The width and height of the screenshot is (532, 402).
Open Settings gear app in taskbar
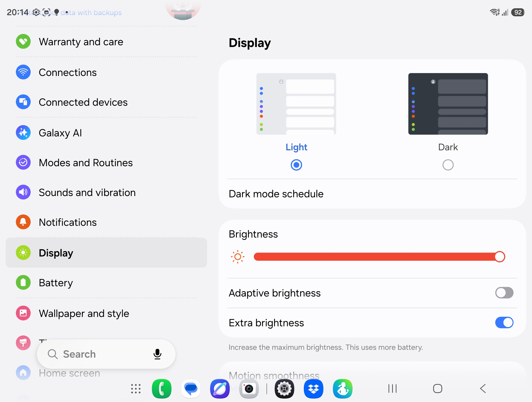click(x=284, y=389)
